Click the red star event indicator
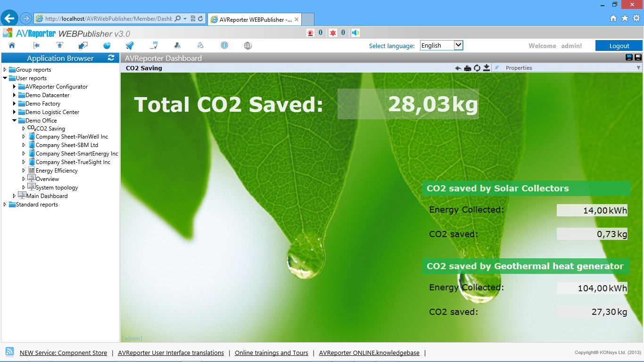Image resolution: width=644 pixels, height=362 pixels. click(333, 33)
